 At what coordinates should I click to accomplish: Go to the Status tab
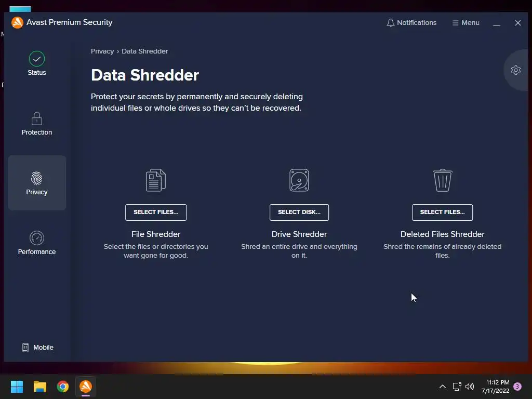[x=37, y=63]
